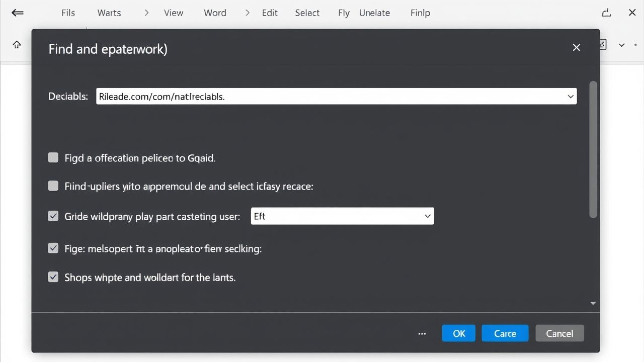Open the Select menu

(307, 13)
